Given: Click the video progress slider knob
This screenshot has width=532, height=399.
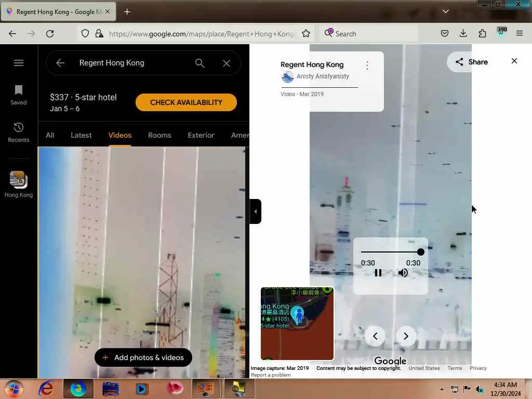Looking at the screenshot, I should pyautogui.click(x=421, y=252).
